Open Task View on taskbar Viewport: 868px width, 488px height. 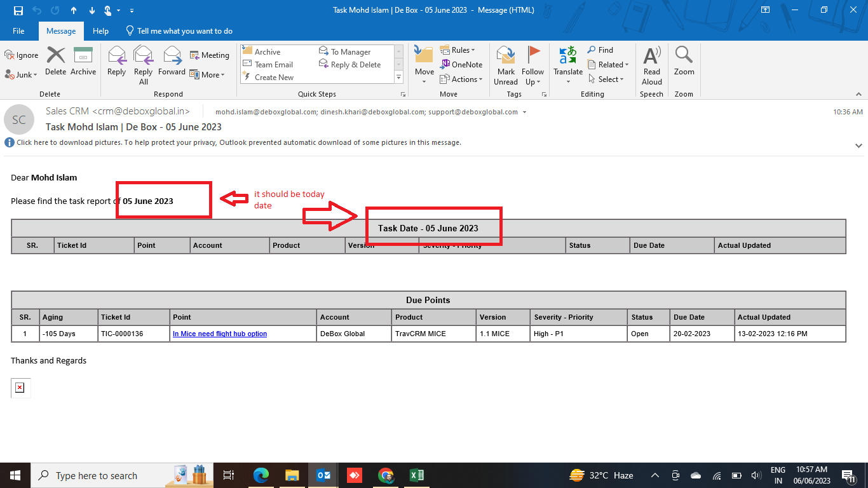point(229,475)
